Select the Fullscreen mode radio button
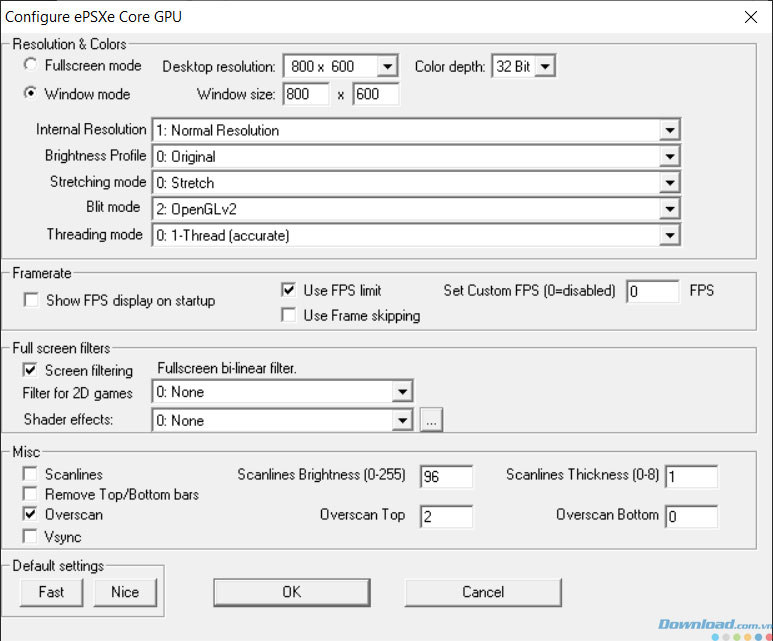This screenshot has height=641, width=773. coord(30,65)
